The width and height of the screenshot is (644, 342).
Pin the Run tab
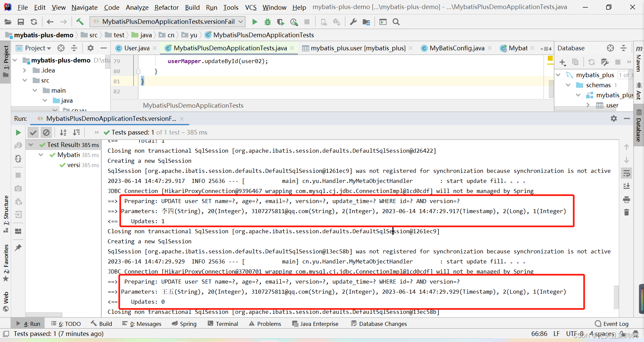pyautogui.click(x=18, y=248)
